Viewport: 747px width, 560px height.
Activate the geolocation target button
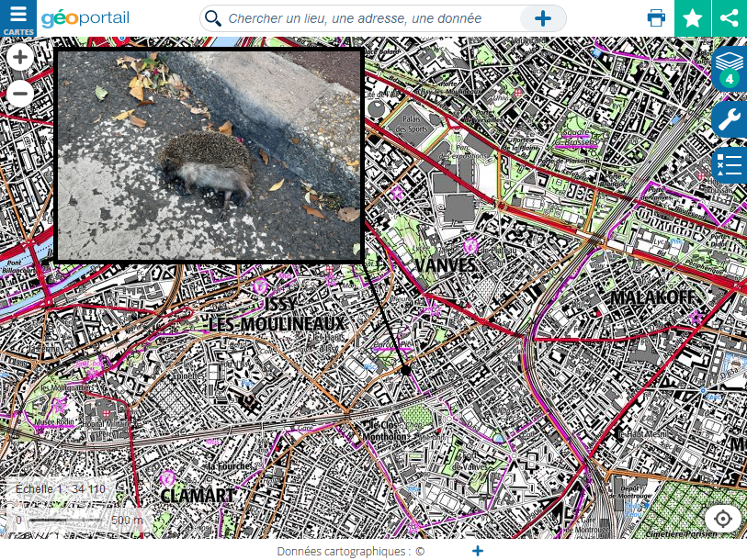[x=723, y=519]
